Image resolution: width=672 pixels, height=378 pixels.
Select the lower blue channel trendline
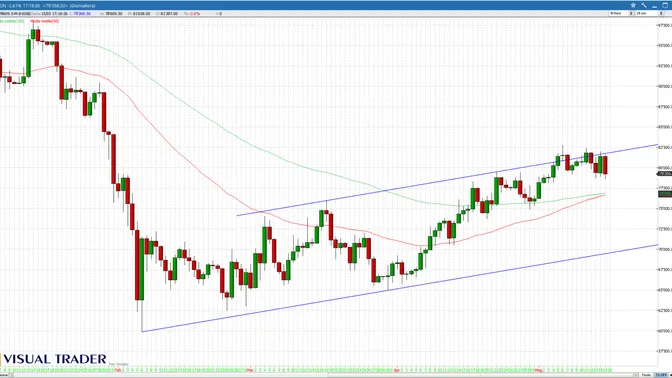(x=399, y=288)
